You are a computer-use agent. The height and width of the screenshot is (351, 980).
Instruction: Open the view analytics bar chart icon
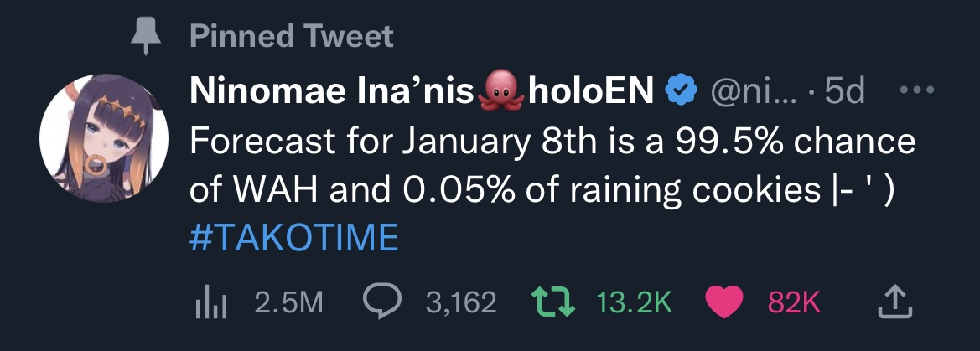tap(210, 302)
